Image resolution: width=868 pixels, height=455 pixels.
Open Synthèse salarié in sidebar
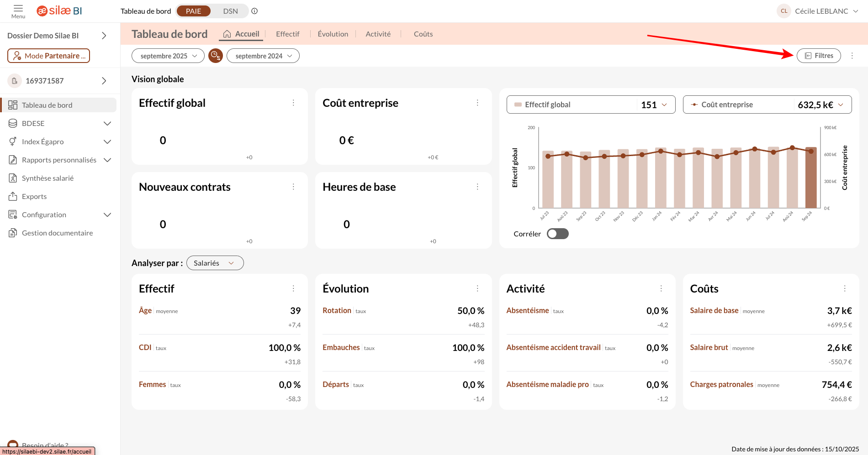[x=48, y=178]
